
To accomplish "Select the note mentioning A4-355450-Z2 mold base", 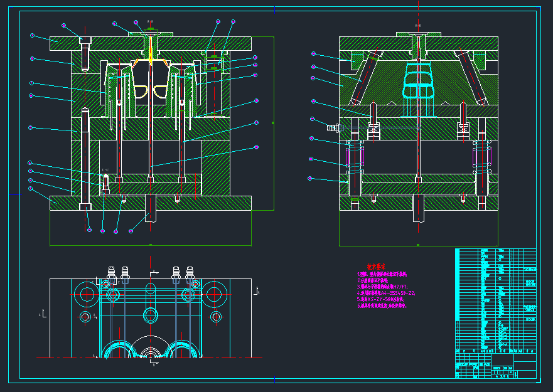I will click(386, 293).
